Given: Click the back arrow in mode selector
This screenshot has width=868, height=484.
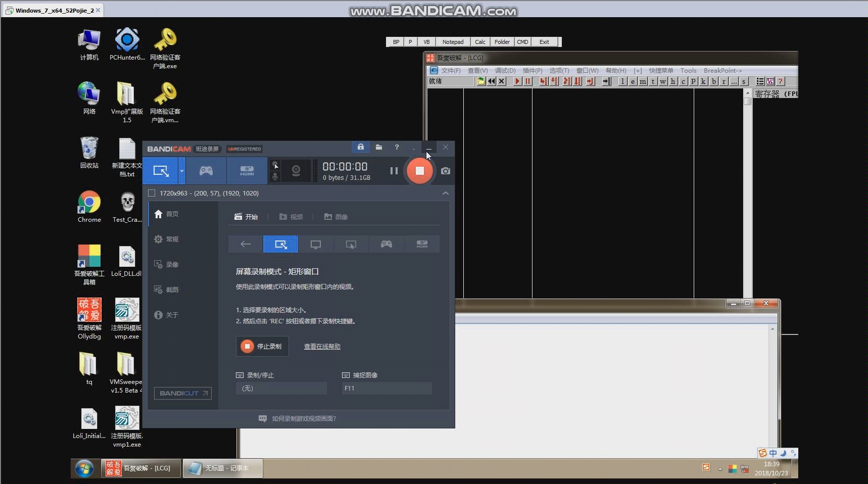Looking at the screenshot, I should (x=246, y=244).
